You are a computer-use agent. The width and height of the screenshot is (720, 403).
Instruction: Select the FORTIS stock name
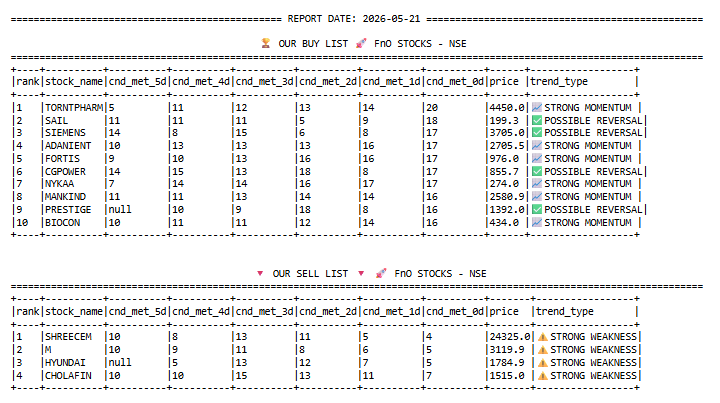(x=62, y=158)
